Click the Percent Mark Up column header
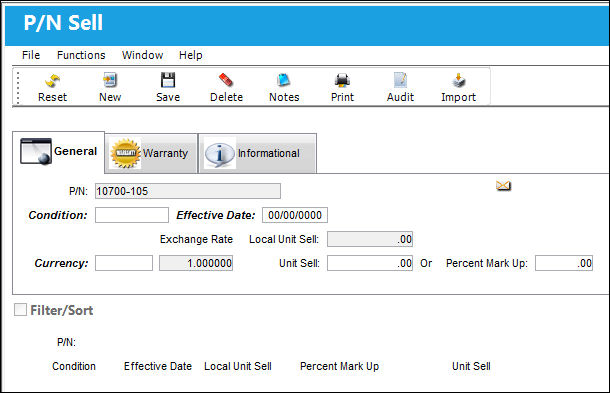Image resolution: width=610 pixels, height=393 pixels. click(339, 366)
